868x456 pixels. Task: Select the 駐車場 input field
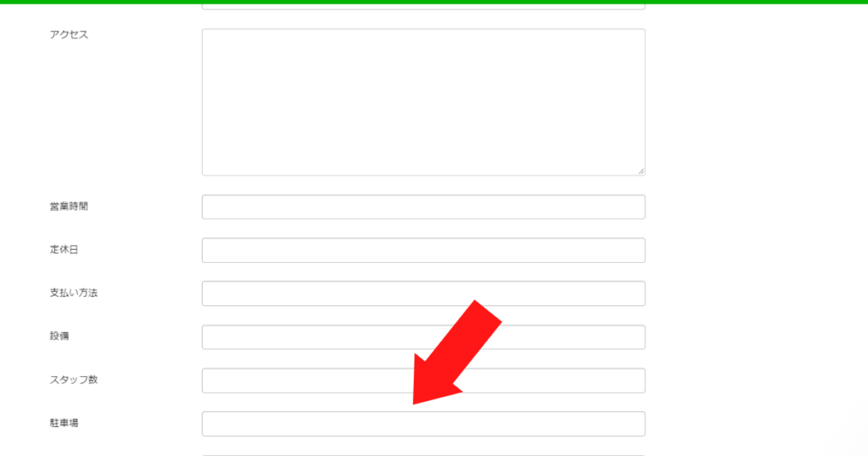pos(424,424)
